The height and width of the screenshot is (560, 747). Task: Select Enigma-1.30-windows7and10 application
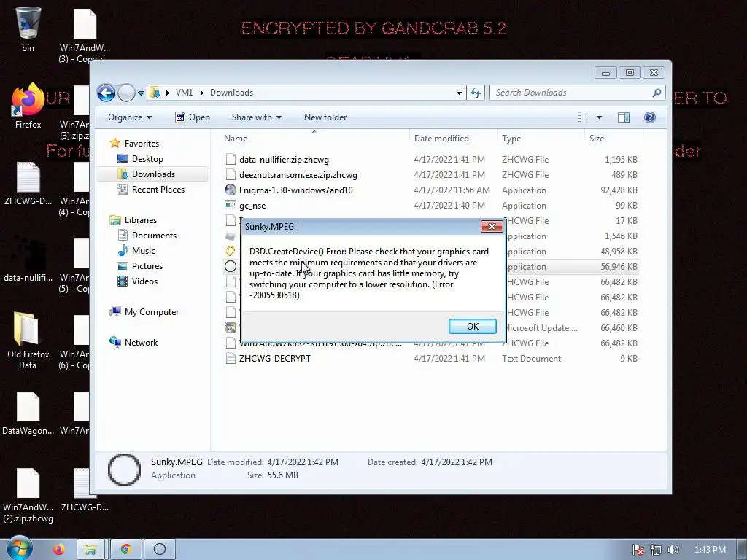296,190
